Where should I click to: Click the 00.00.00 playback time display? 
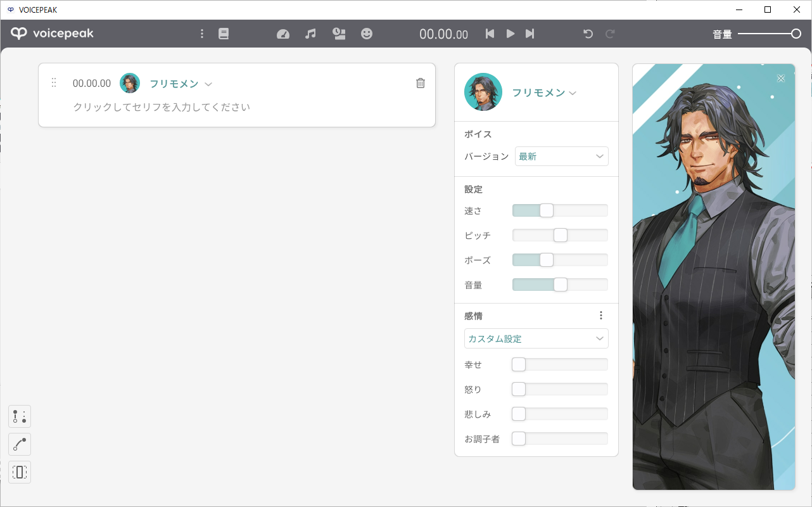pos(444,34)
